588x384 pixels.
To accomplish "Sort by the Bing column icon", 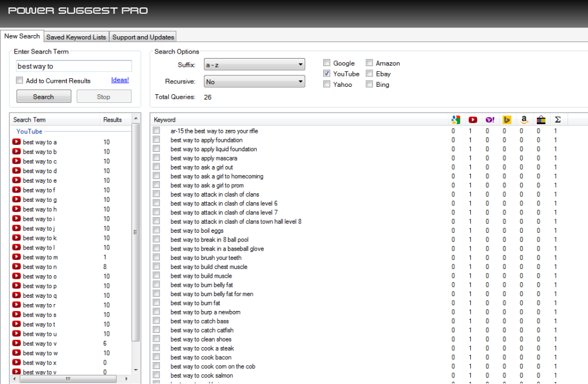I will pyautogui.click(x=506, y=120).
